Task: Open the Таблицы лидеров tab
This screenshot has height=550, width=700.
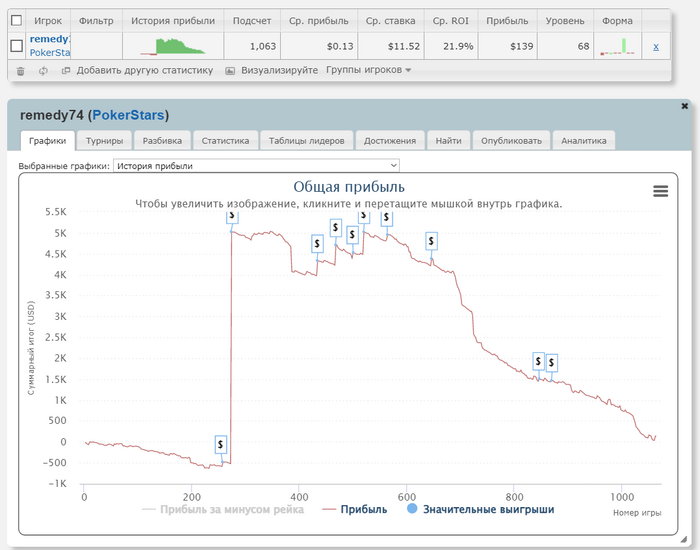Action: [x=307, y=141]
